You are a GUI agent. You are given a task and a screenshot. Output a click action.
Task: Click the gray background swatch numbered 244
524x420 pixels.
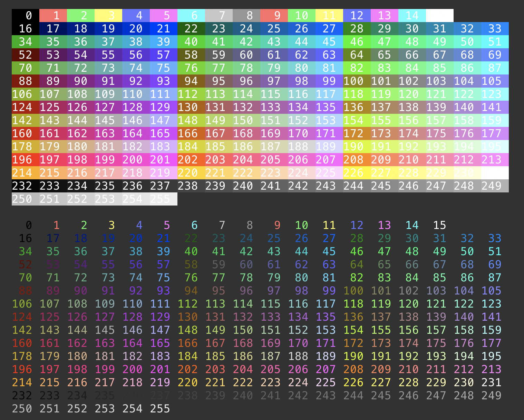pos(357,186)
